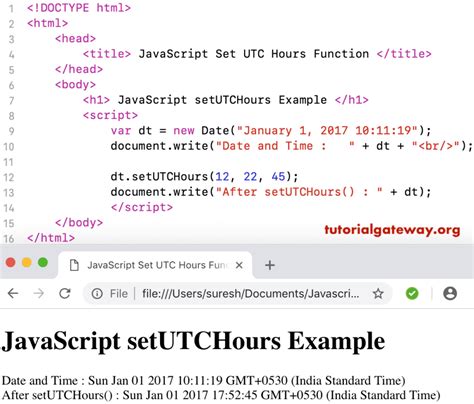Click the closing </html> tag line
This screenshot has height=404, width=474.
pyautogui.click(x=51, y=238)
